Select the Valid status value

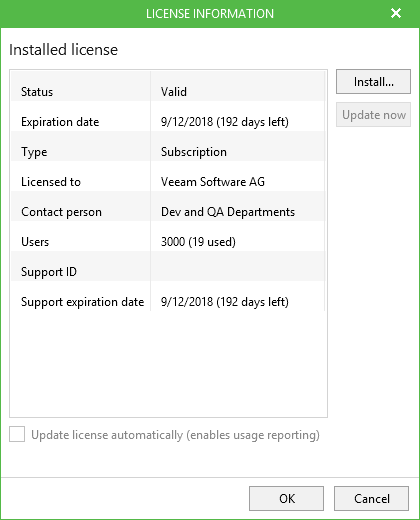point(174,92)
